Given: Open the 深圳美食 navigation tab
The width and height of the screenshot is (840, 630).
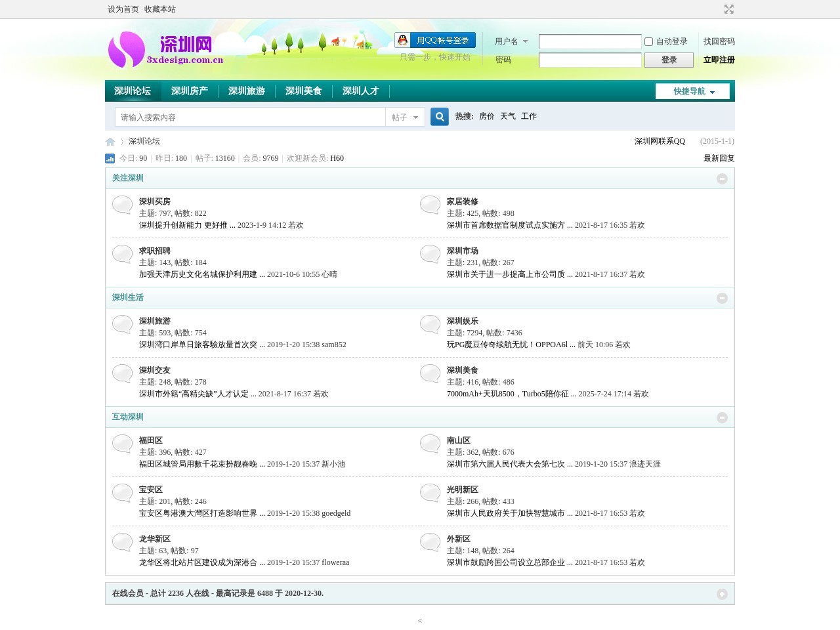Looking at the screenshot, I should click(304, 91).
